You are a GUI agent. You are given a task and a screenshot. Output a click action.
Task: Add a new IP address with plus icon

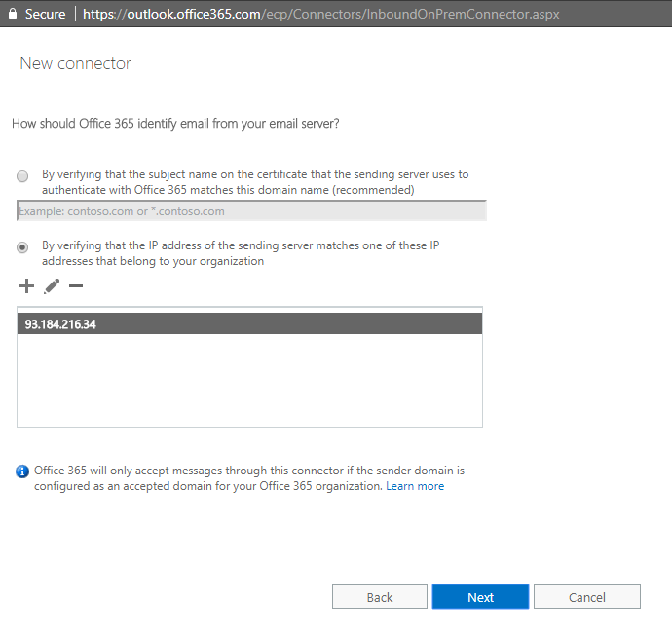click(x=26, y=286)
